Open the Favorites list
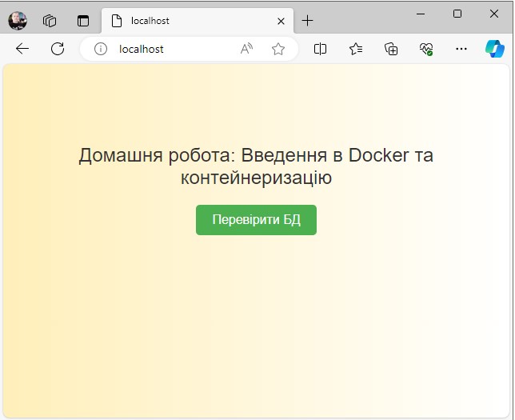This screenshot has width=515, height=420. tap(356, 49)
